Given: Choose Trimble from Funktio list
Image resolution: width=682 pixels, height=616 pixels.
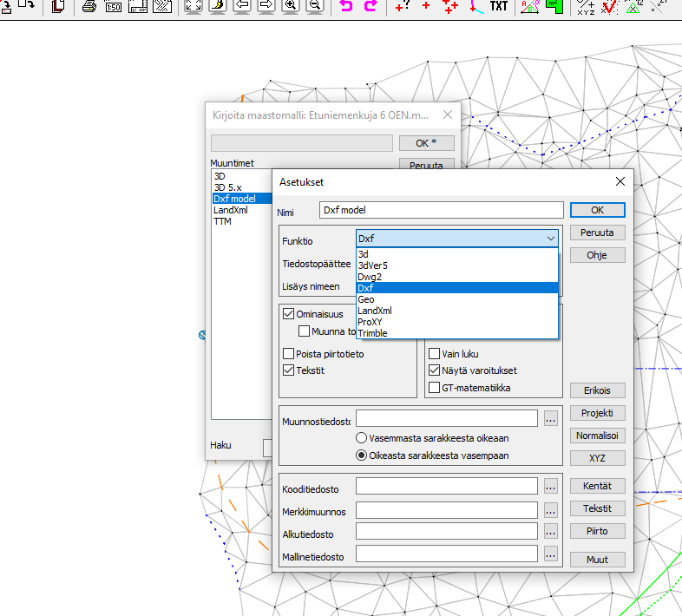Looking at the screenshot, I should [457, 333].
